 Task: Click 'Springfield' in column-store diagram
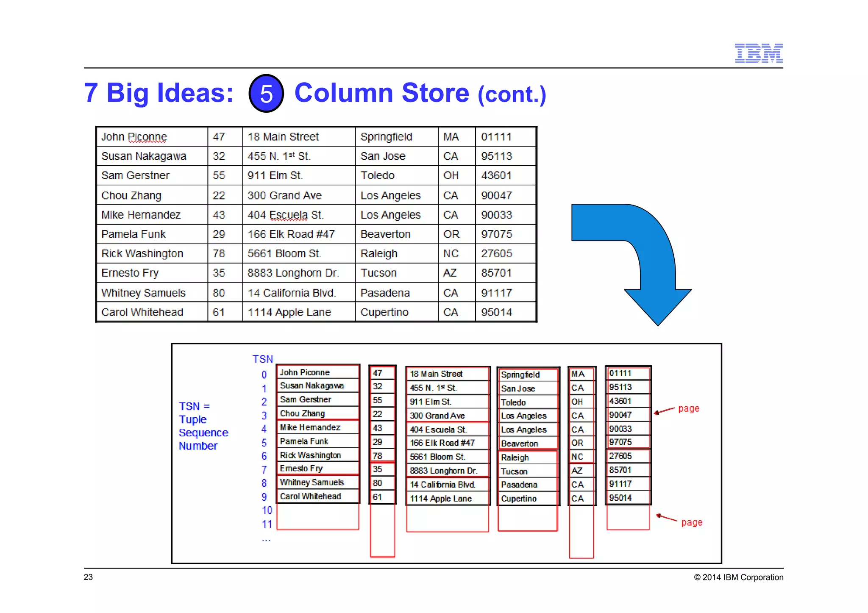click(520, 374)
